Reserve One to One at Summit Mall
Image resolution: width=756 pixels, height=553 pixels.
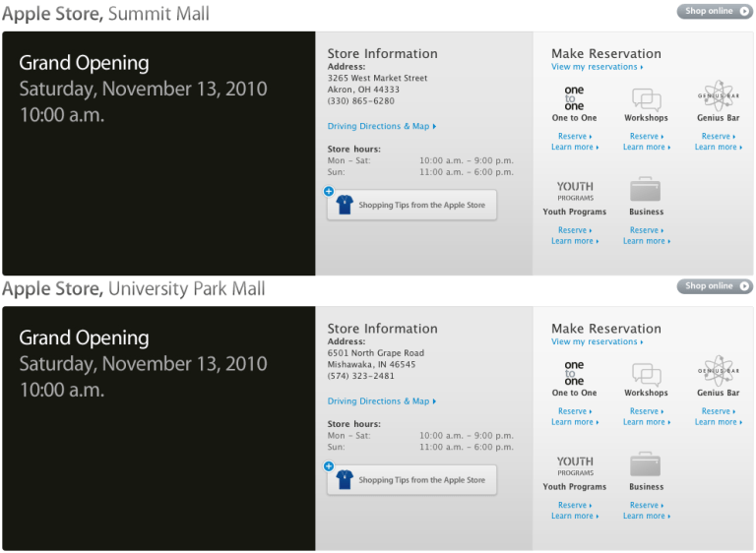575,136
